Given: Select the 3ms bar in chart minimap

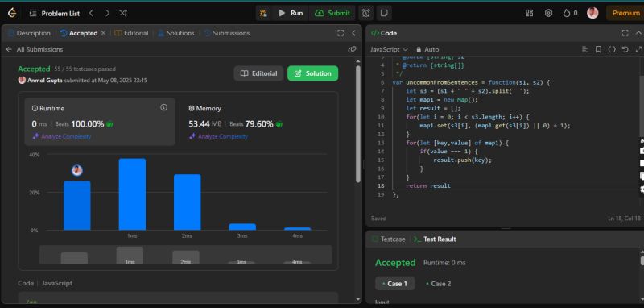Looking at the screenshot, I should coord(242,262).
